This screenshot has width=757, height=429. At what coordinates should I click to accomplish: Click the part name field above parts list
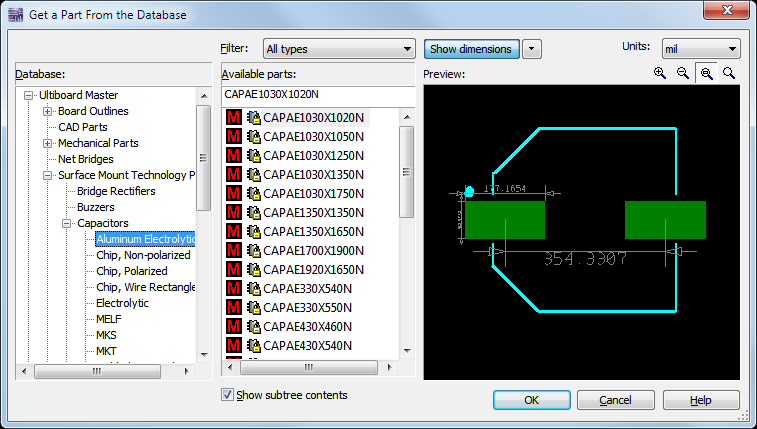click(316, 95)
